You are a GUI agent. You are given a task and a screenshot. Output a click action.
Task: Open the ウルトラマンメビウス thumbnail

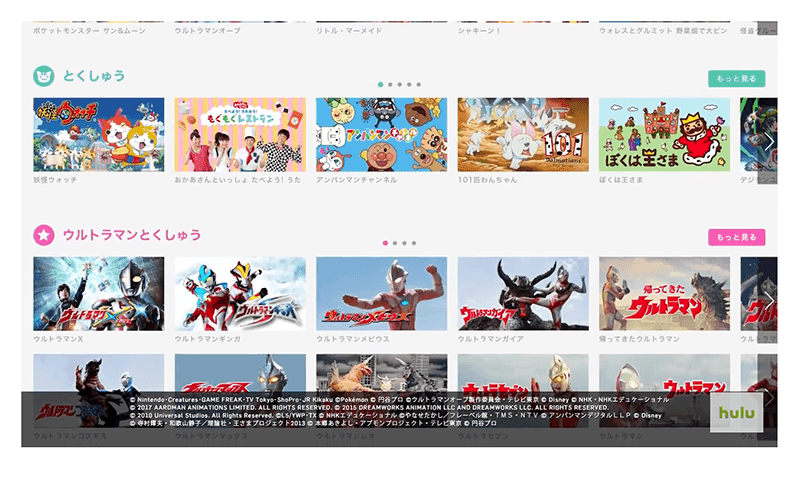382,294
